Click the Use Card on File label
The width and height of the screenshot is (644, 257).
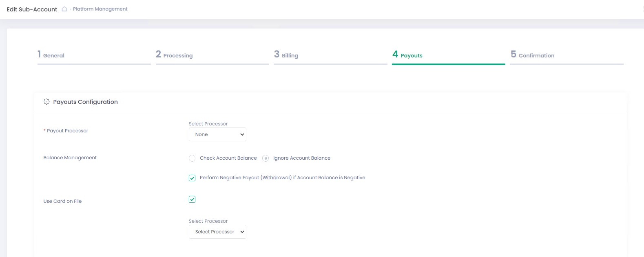pyautogui.click(x=62, y=201)
